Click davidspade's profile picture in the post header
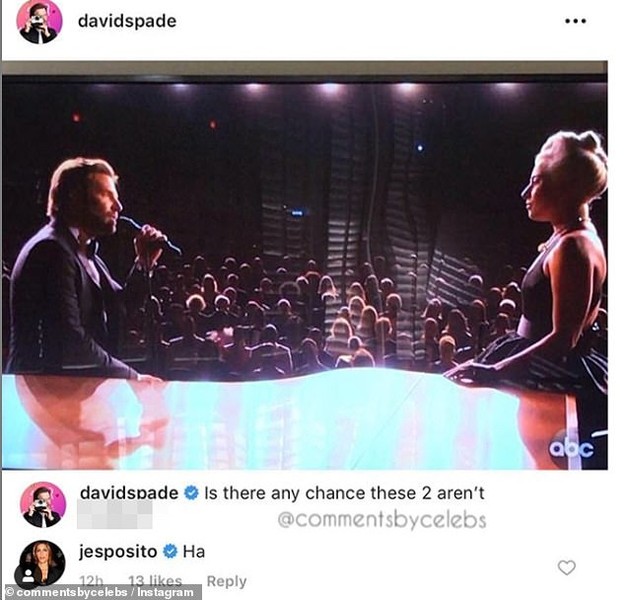The height and width of the screenshot is (600, 625). coord(39,22)
